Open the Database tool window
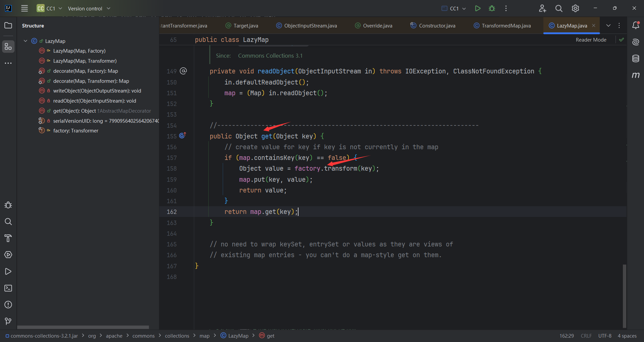The image size is (644, 342). pyautogui.click(x=636, y=59)
